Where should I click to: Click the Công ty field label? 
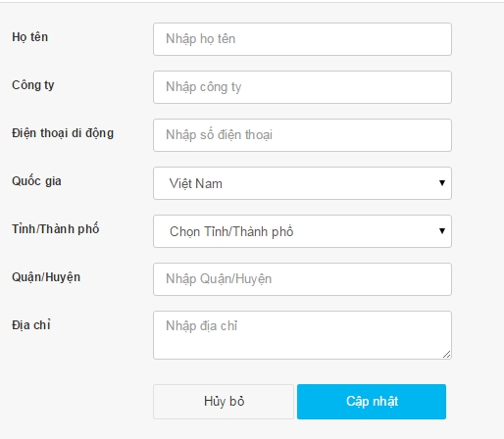(33, 85)
